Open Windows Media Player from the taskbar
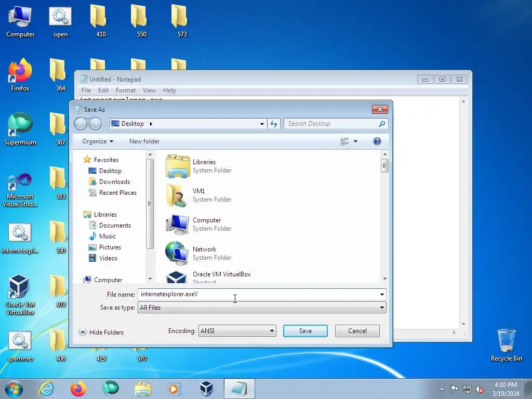 (175, 389)
